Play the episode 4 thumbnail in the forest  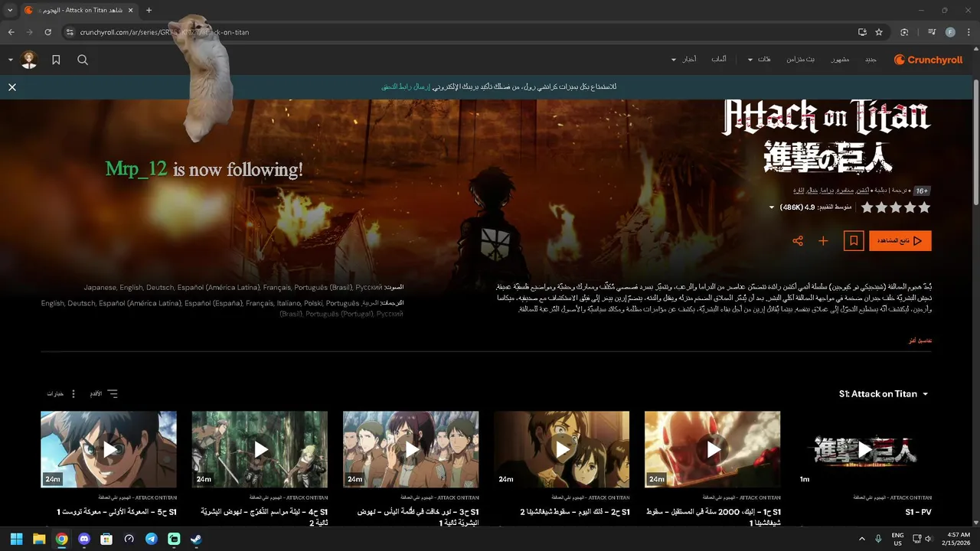point(260,449)
